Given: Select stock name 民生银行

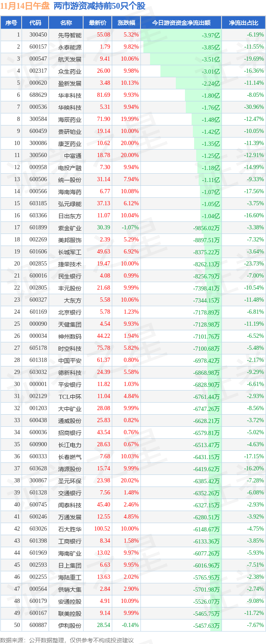Looking at the screenshot, I should click(70, 276).
